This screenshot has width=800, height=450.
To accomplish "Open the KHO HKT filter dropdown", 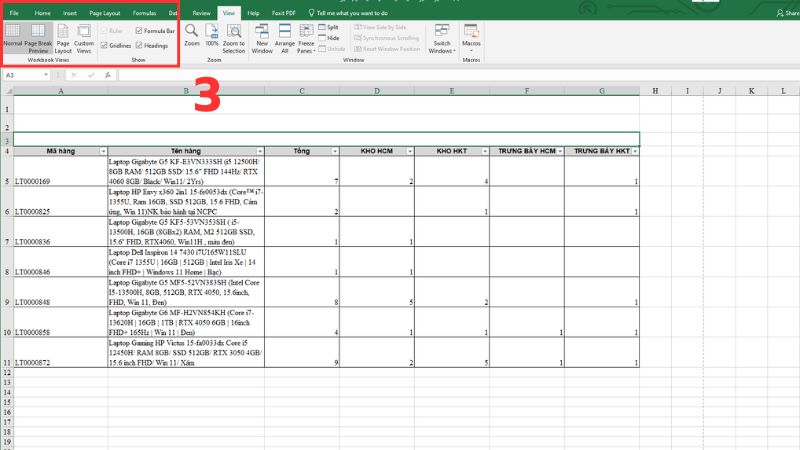I will point(485,152).
